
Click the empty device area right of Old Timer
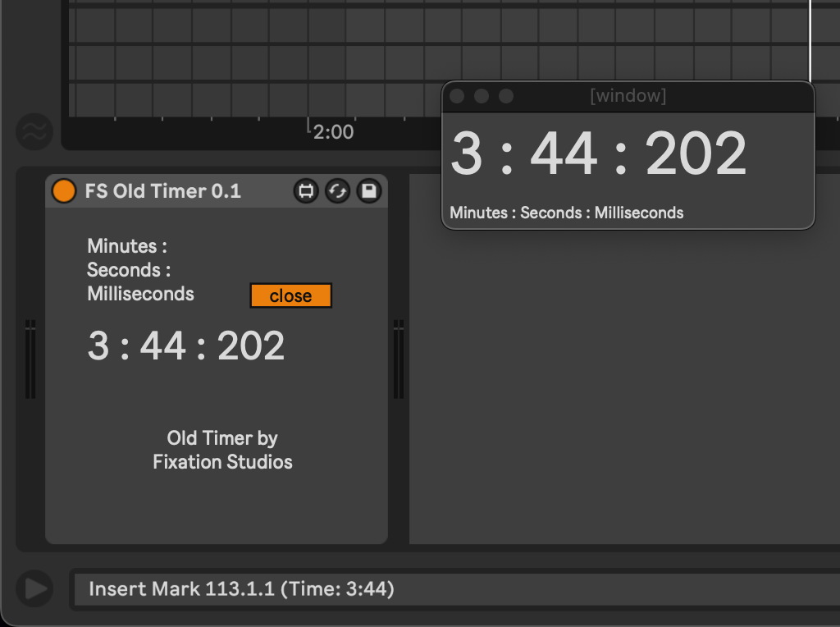point(623,386)
